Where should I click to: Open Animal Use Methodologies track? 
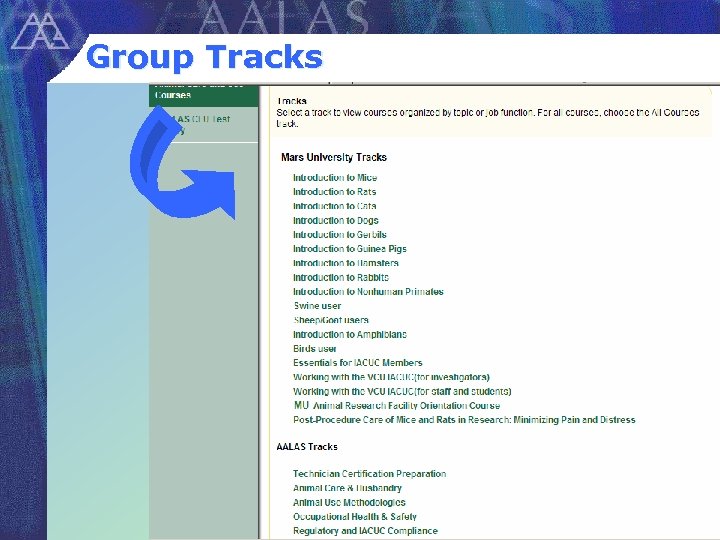tap(349, 502)
